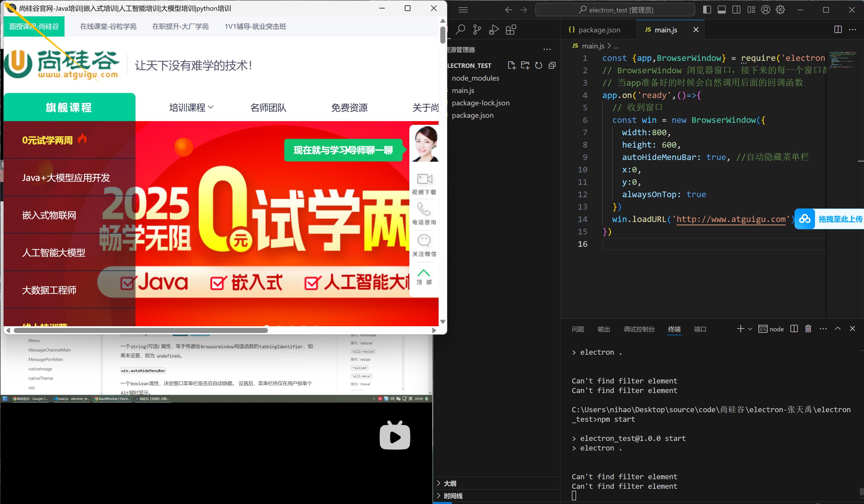The height and width of the screenshot is (504, 864).
Task: Expand the 大纲 outline section
Action: tap(450, 483)
